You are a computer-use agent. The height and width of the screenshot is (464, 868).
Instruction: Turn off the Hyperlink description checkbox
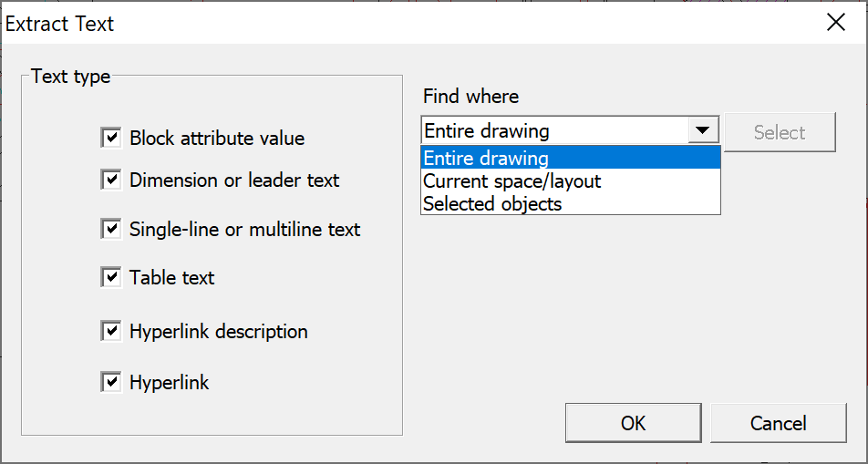(x=111, y=332)
